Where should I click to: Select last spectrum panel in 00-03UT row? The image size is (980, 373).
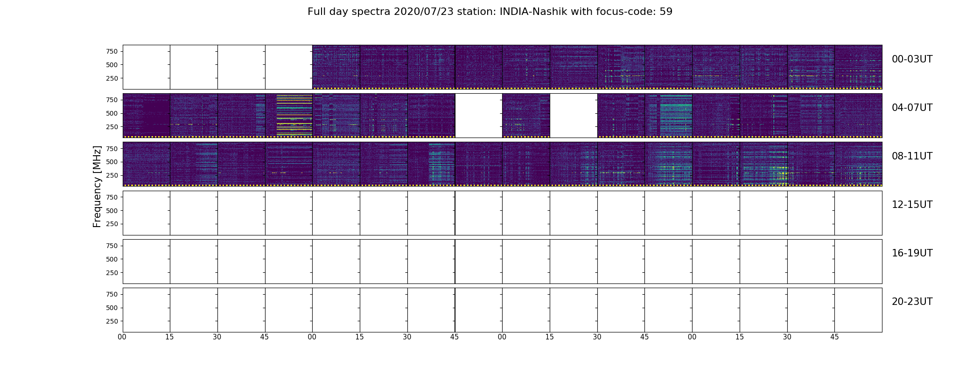(x=858, y=67)
